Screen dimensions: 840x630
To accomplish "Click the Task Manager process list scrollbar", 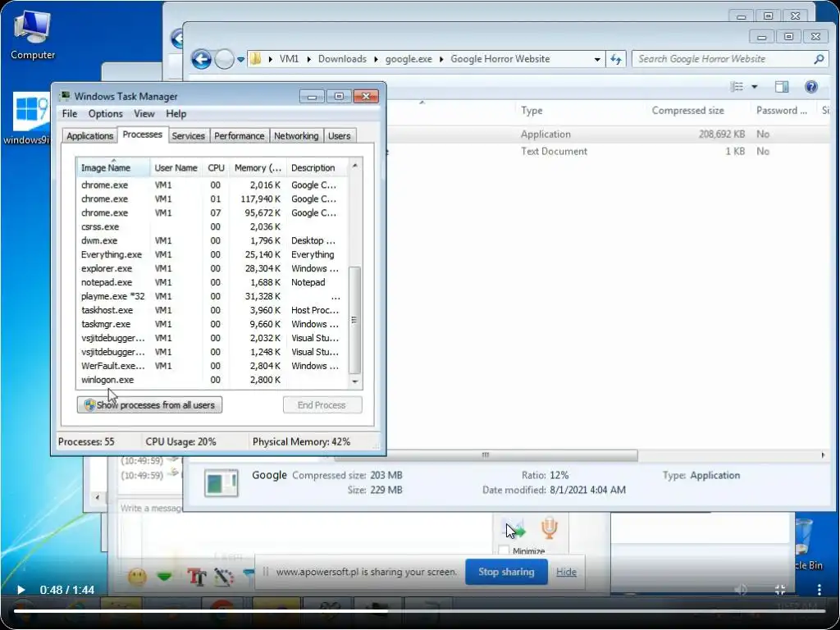I will click(x=354, y=320).
